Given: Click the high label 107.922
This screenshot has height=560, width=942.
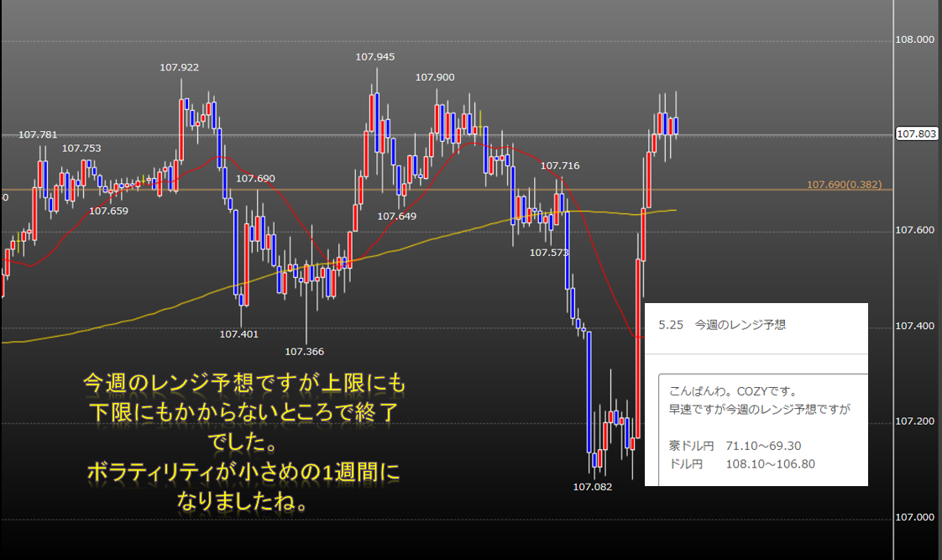Looking at the screenshot, I should coord(179,67).
